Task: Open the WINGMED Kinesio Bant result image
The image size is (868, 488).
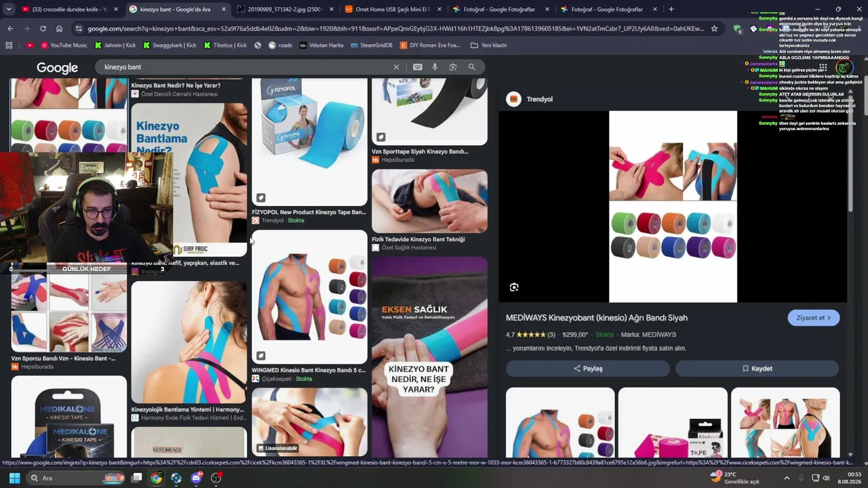Action: tap(309, 297)
